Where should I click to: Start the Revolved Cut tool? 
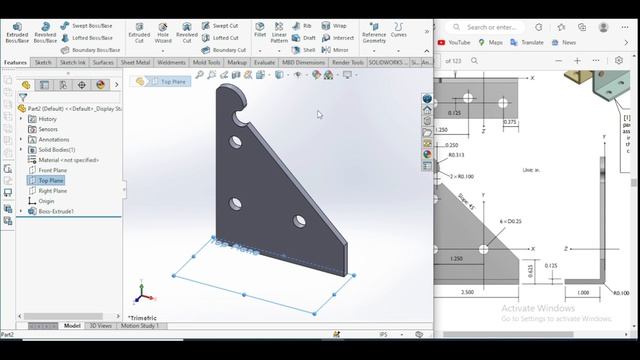click(x=187, y=33)
